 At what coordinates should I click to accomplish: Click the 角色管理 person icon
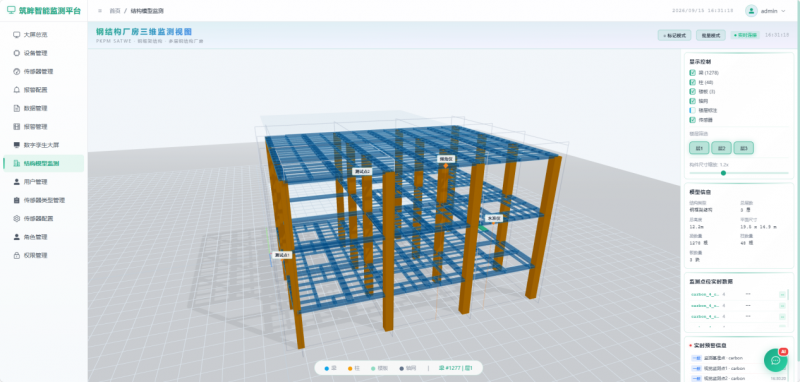pyautogui.click(x=16, y=237)
